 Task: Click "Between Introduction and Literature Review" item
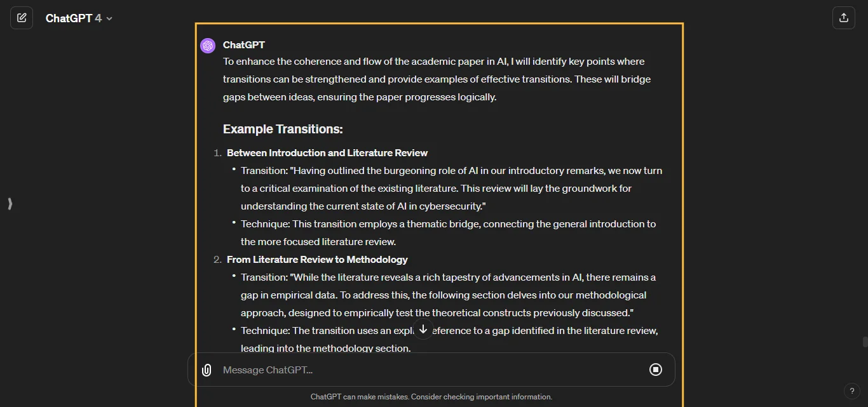327,153
